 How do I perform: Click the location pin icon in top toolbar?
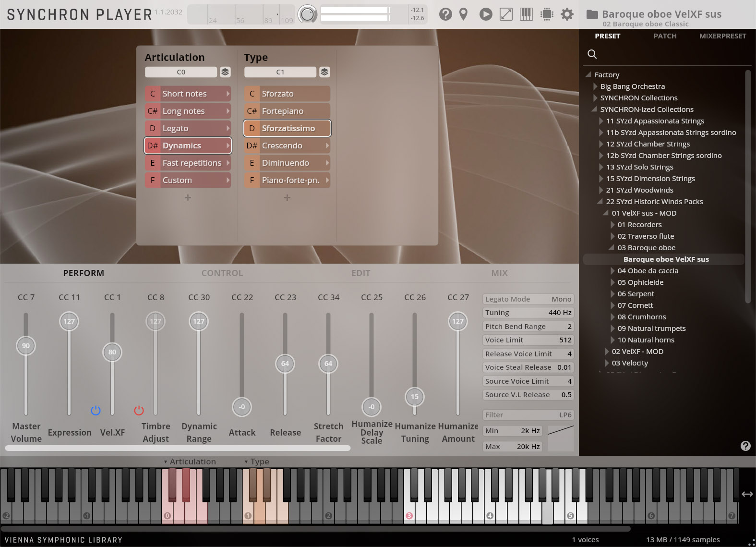click(463, 14)
